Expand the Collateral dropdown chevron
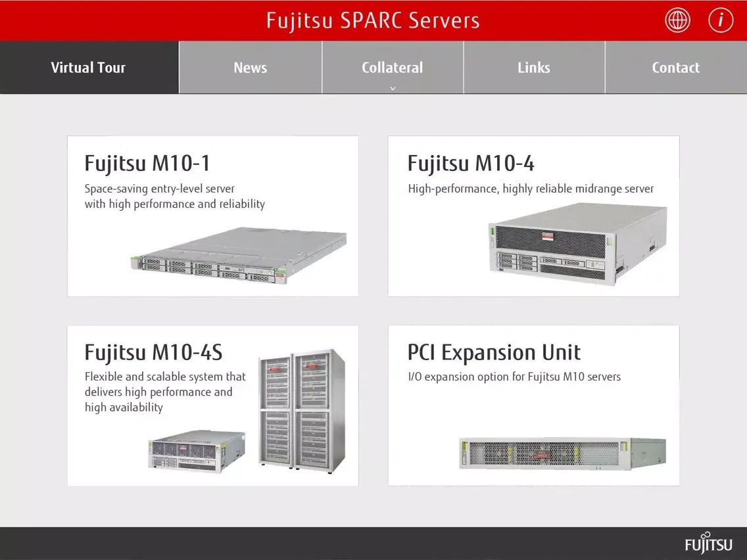The image size is (747, 560). (393, 88)
